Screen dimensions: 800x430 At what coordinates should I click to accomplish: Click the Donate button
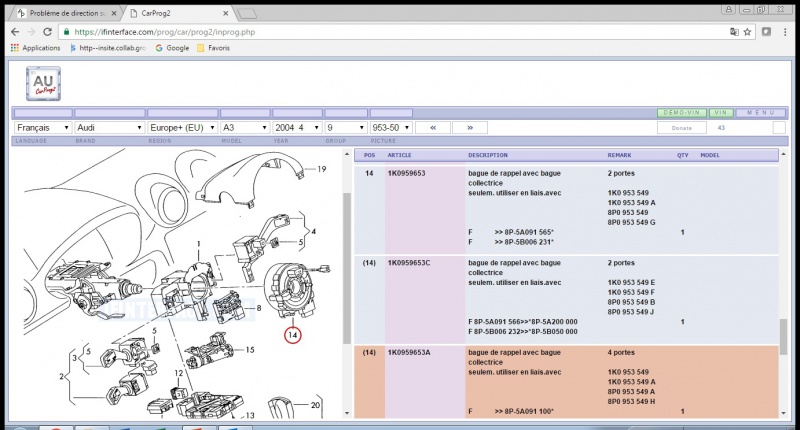682,128
